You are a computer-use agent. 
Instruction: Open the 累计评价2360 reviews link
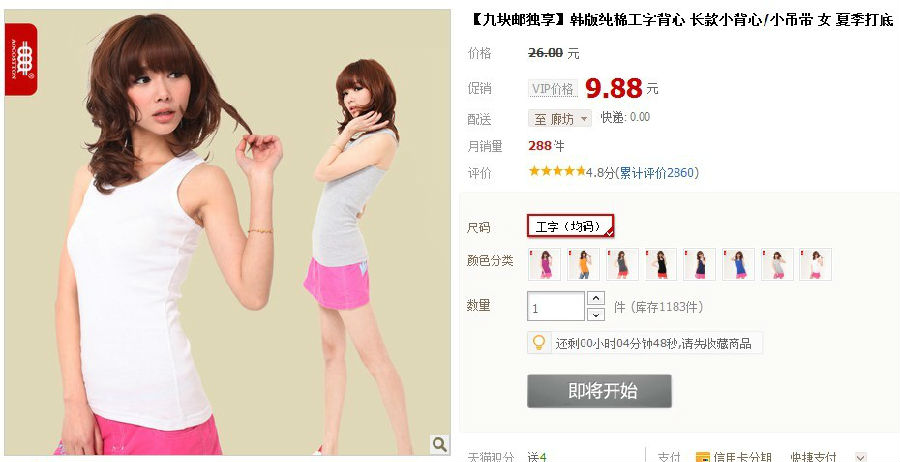pos(657,172)
